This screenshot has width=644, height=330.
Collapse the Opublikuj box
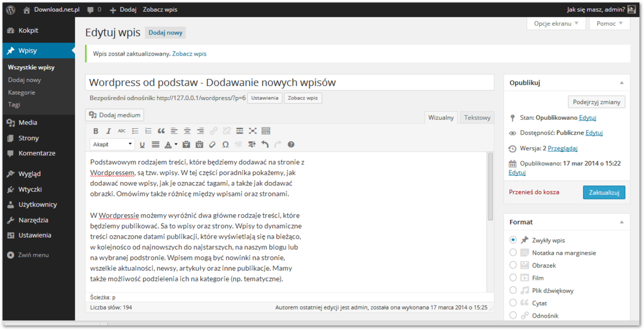tap(621, 83)
